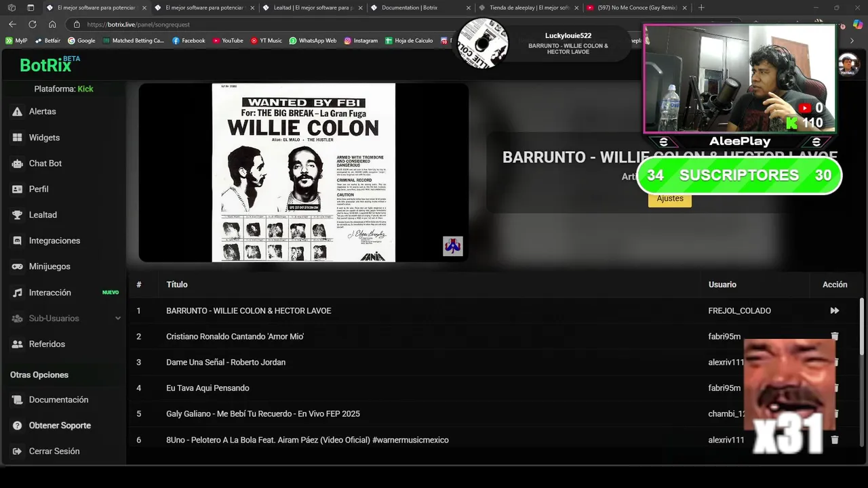
Task: Open Instagram bookmark
Action: (x=361, y=41)
